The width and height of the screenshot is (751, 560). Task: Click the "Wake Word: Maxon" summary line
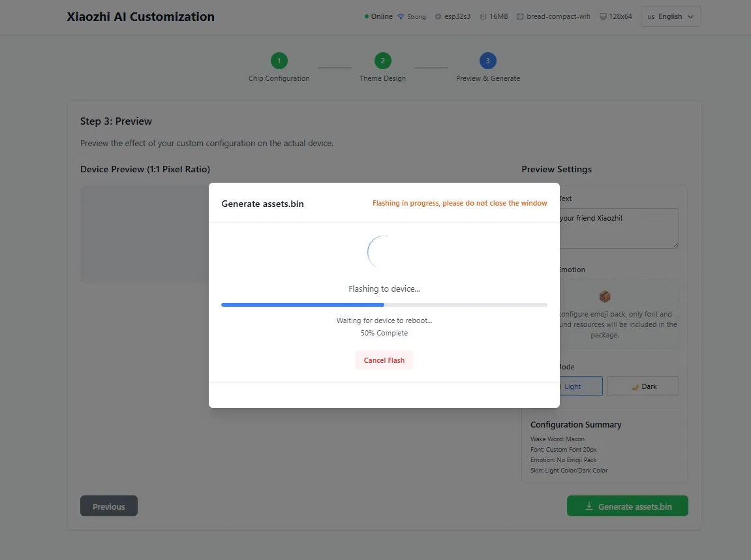pyautogui.click(x=557, y=439)
